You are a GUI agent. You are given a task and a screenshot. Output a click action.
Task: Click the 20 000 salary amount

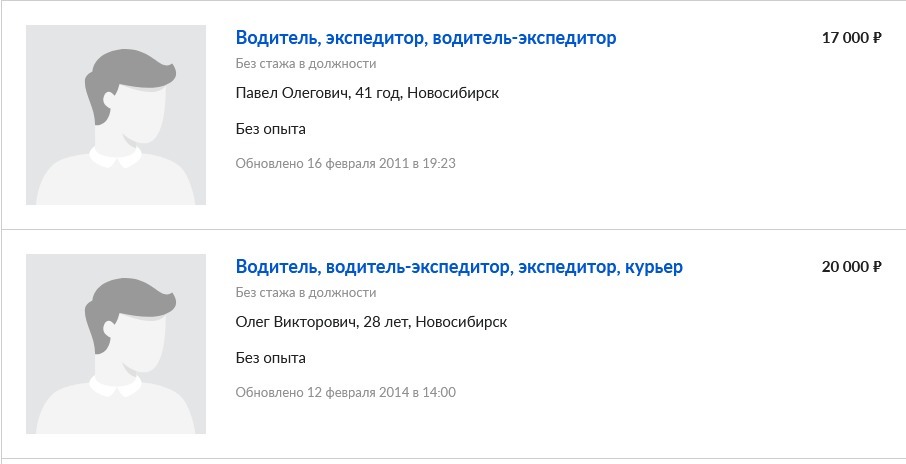click(x=845, y=267)
